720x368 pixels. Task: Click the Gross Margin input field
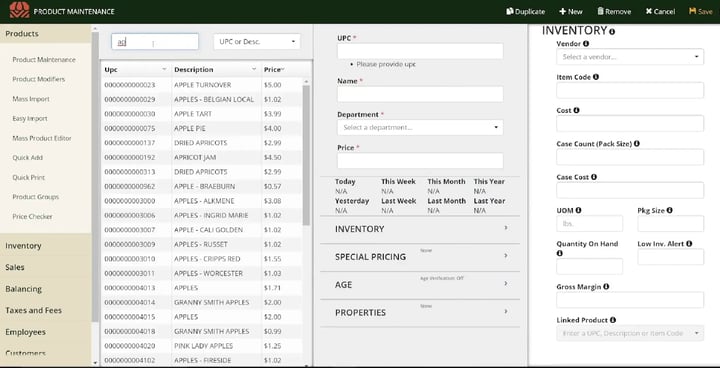[x=630, y=300]
